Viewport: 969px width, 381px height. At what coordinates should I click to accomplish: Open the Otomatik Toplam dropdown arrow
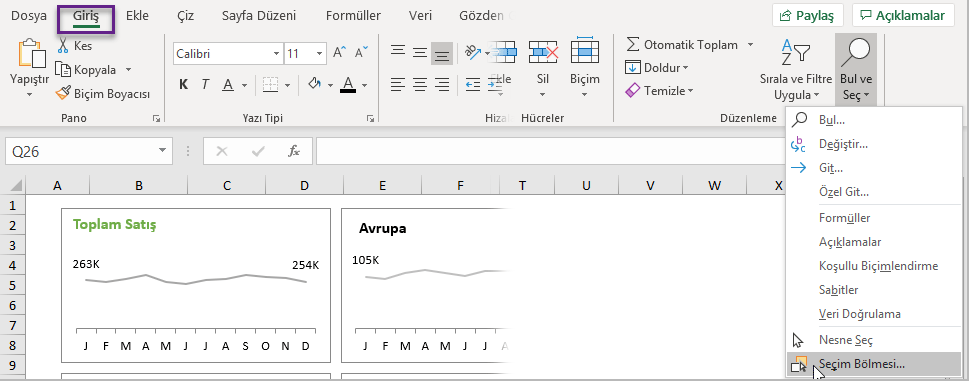[x=750, y=45]
